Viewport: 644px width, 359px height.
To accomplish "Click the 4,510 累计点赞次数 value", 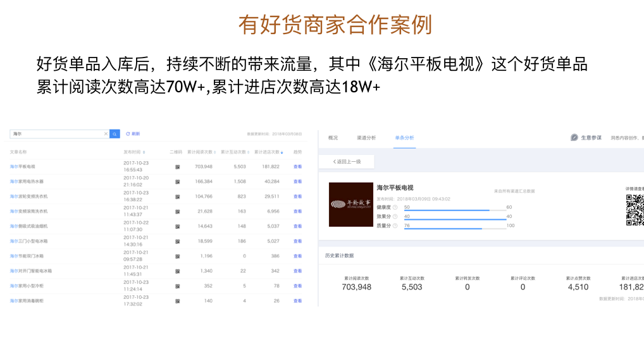I will pyautogui.click(x=578, y=287).
